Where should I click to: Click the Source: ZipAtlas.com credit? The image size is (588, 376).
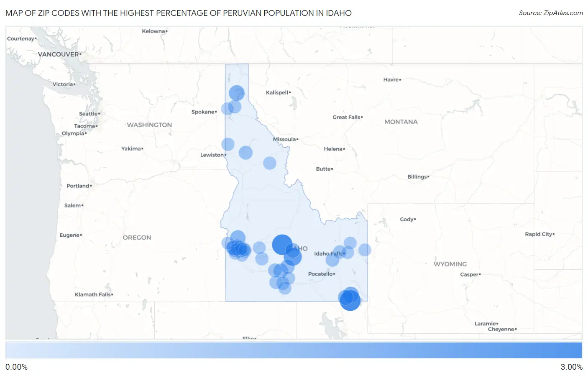click(551, 13)
